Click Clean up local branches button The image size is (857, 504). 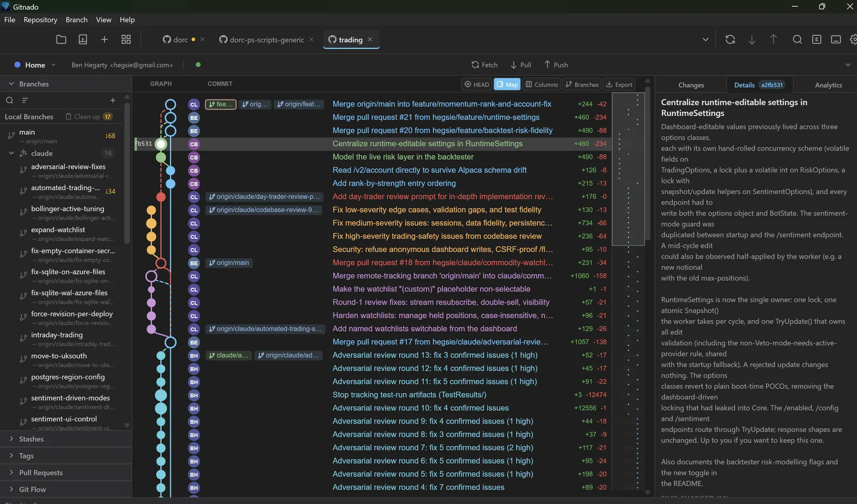click(88, 117)
